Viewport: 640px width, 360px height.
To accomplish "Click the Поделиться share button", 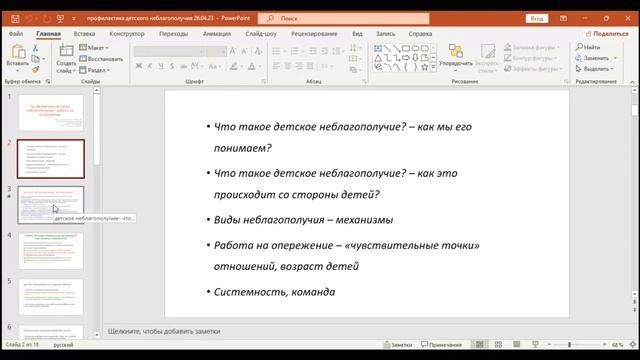I will coord(607,34).
